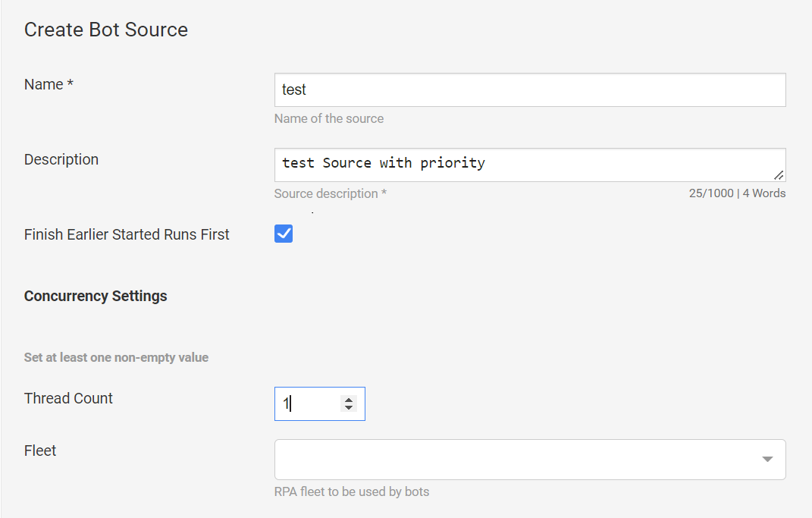The height and width of the screenshot is (518, 812).
Task: Click the Description text area
Action: pyautogui.click(x=530, y=165)
